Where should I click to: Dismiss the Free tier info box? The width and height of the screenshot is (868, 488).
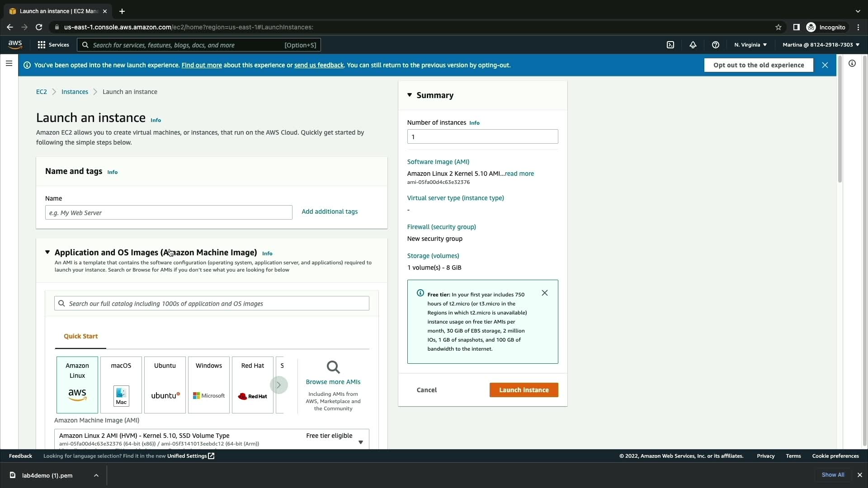coord(544,293)
